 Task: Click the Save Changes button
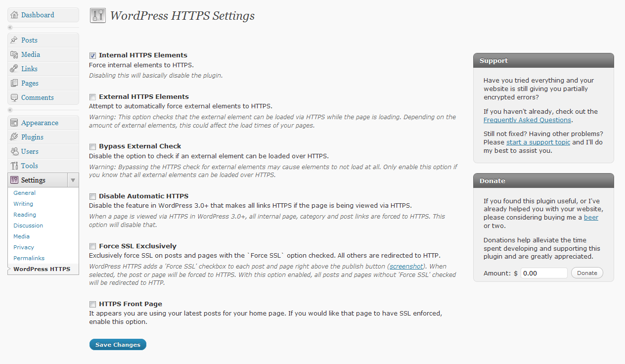pos(118,345)
